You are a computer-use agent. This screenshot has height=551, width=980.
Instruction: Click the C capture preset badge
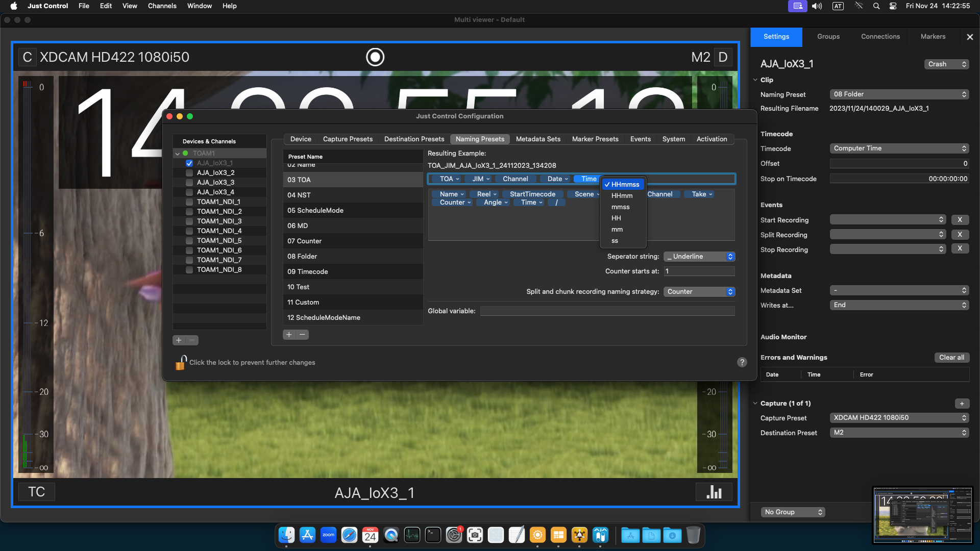(x=28, y=57)
